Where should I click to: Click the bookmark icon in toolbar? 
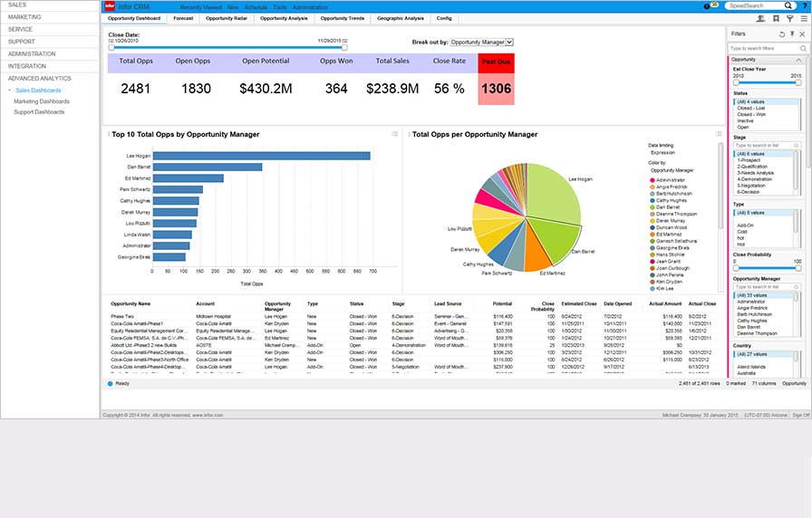[776, 18]
